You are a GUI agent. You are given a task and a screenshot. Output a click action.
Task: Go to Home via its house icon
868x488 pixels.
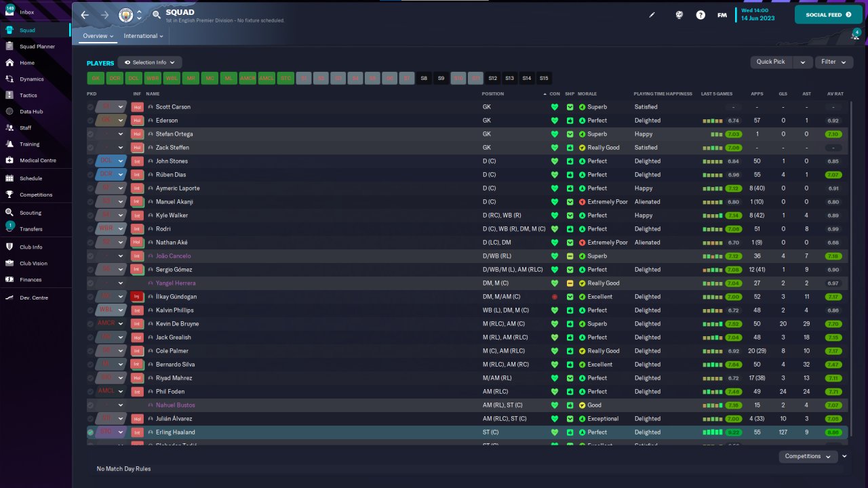point(9,62)
